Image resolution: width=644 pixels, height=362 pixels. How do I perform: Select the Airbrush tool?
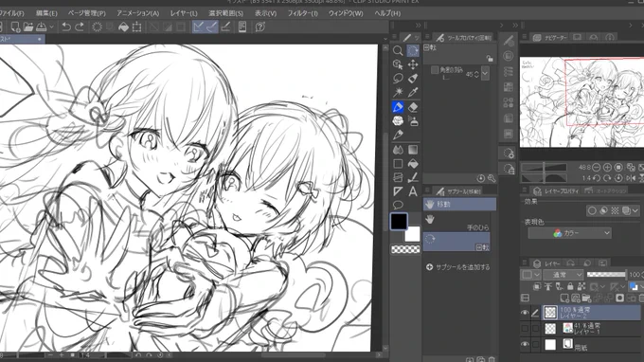coord(413,120)
